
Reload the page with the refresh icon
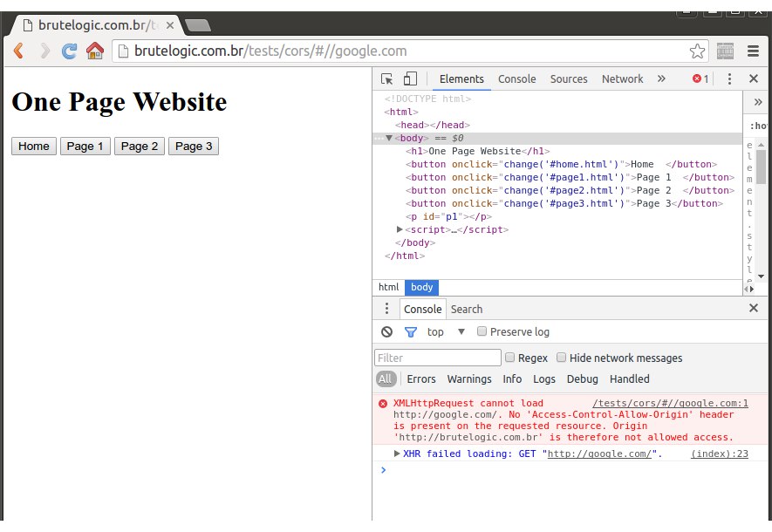pyautogui.click(x=69, y=51)
